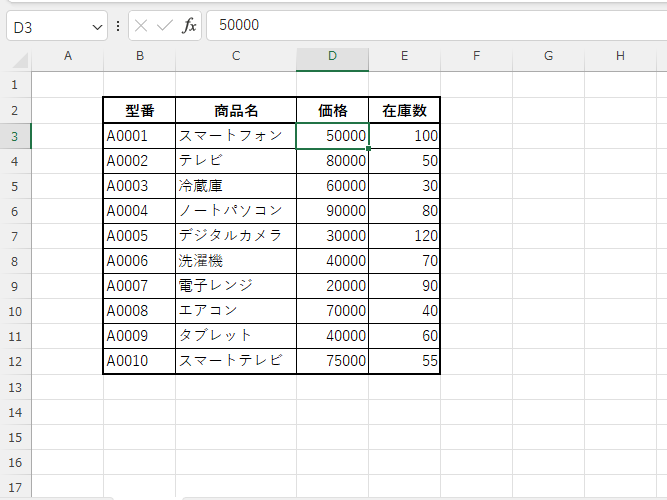Click the fill handle of cell D3
The image size is (667, 500).
tap(368, 149)
